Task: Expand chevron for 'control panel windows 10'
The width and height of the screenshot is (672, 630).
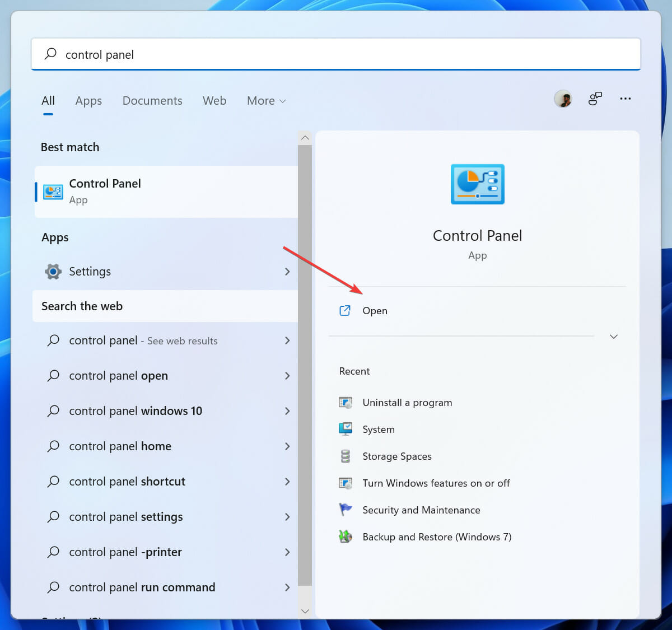Action: point(287,411)
